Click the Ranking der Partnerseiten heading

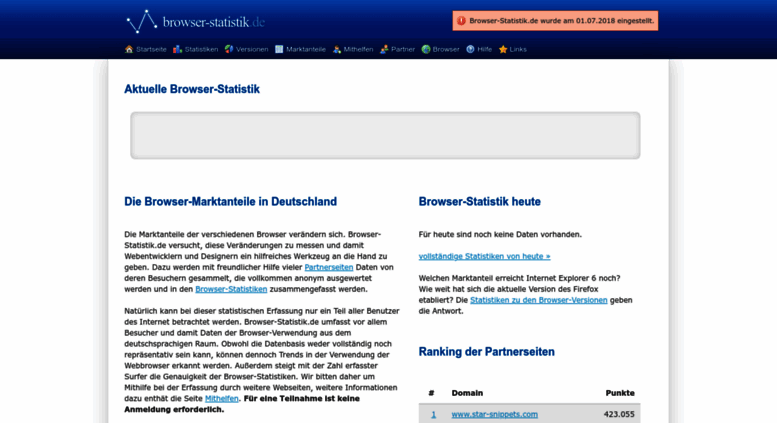487,352
